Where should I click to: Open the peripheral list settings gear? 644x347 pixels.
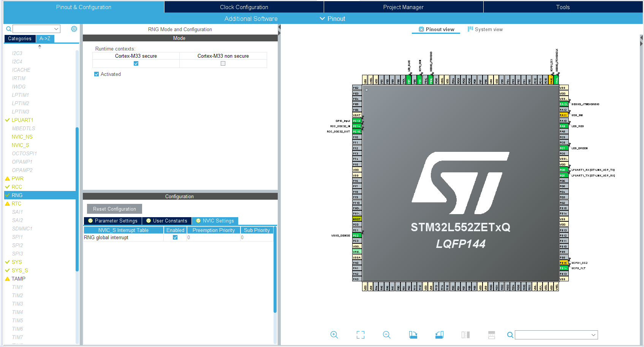click(74, 29)
